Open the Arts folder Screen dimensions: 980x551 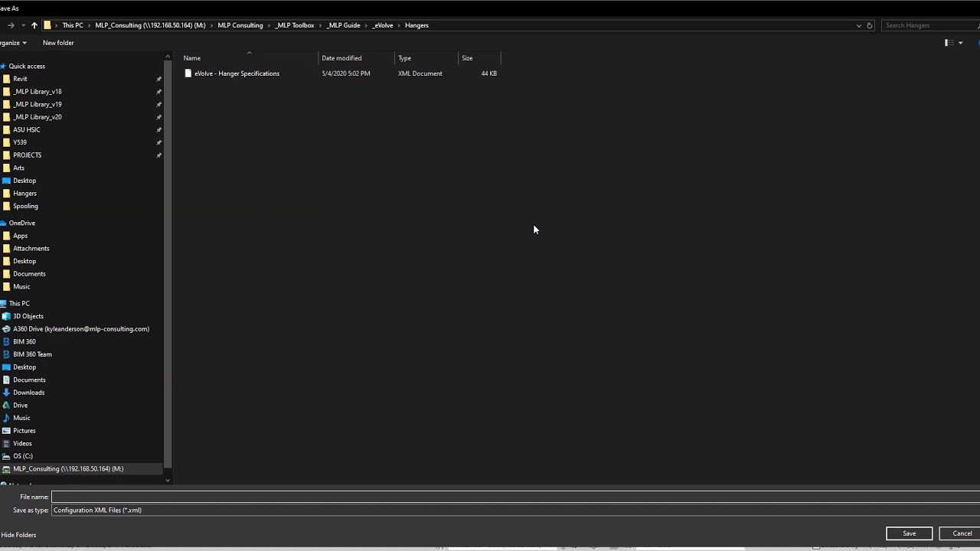click(x=18, y=168)
